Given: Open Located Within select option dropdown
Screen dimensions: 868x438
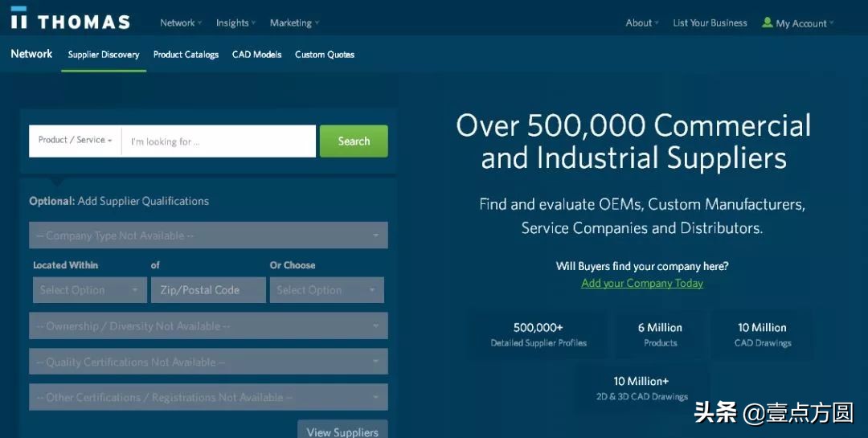Looking at the screenshot, I should pyautogui.click(x=90, y=290).
